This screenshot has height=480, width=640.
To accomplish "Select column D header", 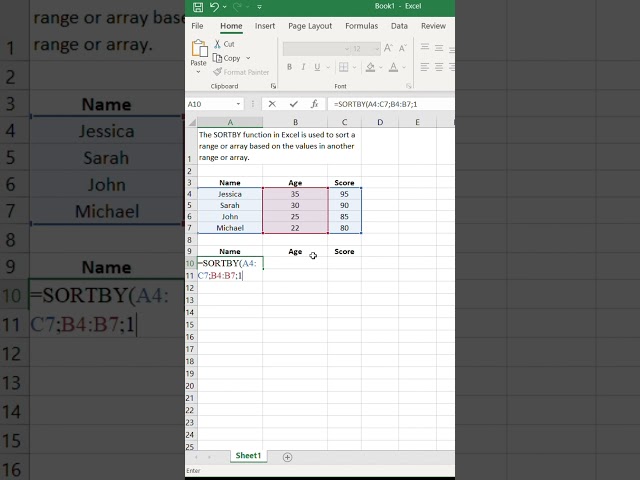I will coord(380,122).
